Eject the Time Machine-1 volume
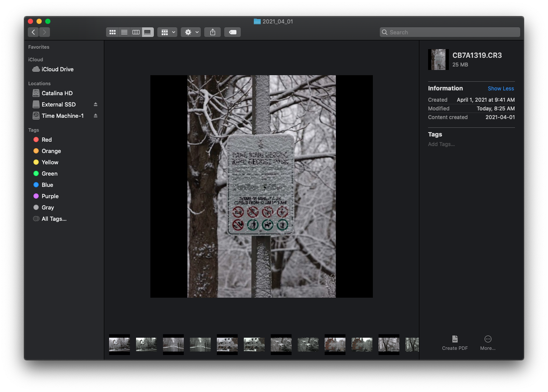Image resolution: width=548 pixels, height=392 pixels. click(x=96, y=116)
